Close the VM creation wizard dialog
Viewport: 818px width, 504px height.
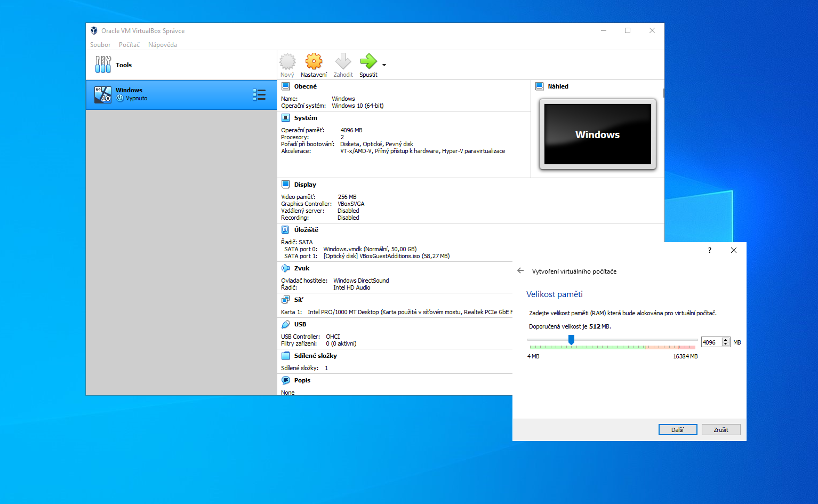point(734,250)
